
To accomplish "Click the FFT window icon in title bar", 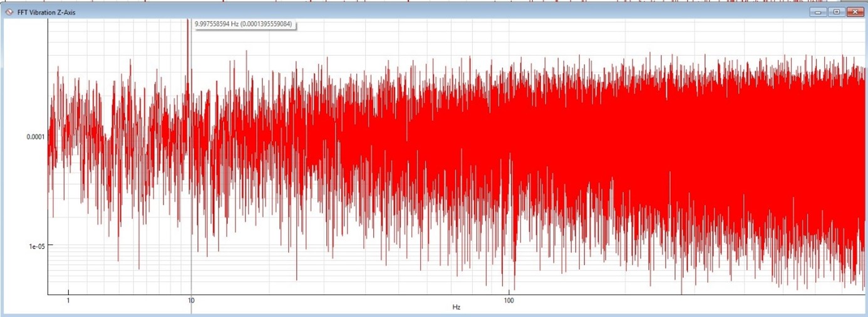I will click(x=8, y=12).
